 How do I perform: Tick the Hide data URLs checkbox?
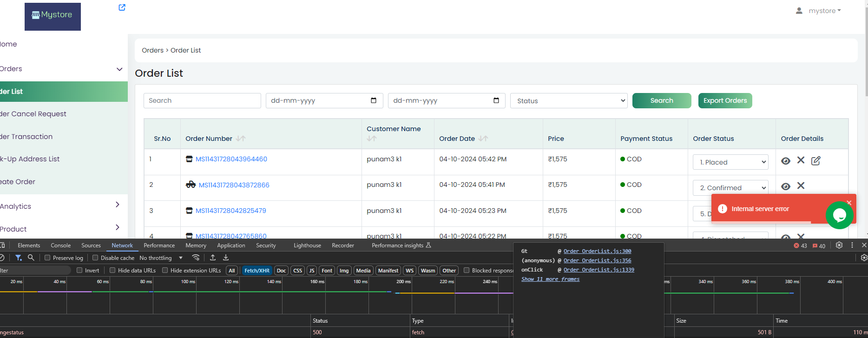pos(112,270)
